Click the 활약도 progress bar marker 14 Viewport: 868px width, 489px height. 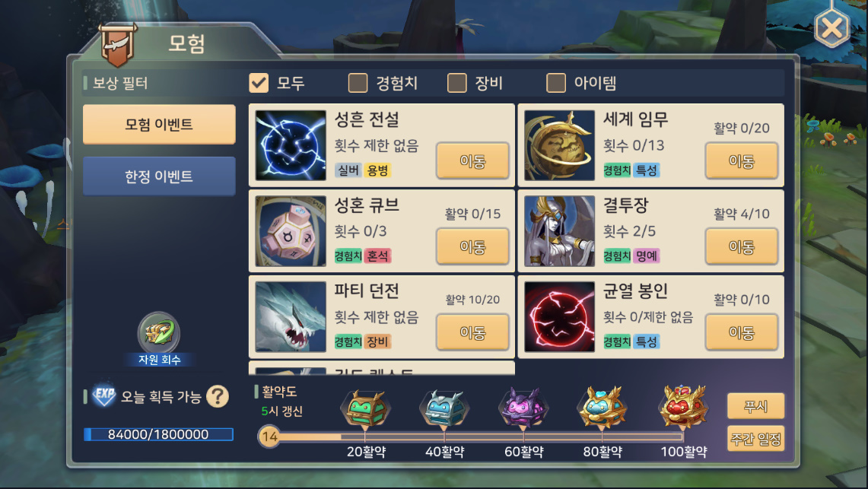tap(269, 437)
